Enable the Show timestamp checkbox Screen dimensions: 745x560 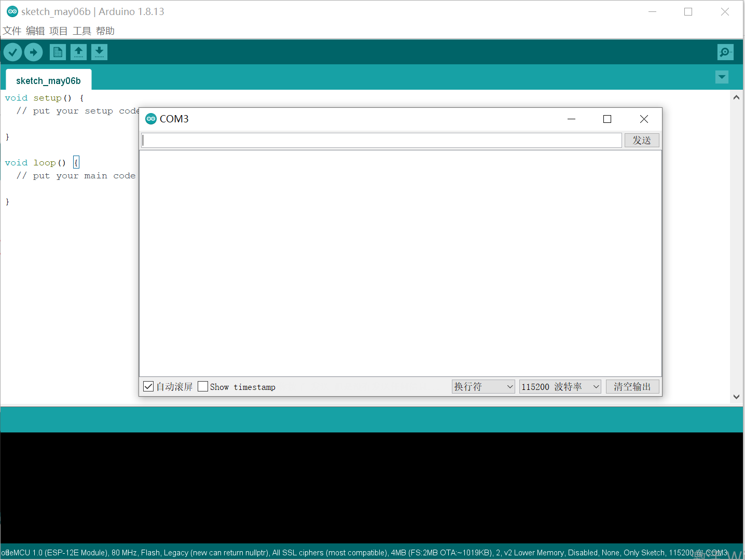coord(203,386)
